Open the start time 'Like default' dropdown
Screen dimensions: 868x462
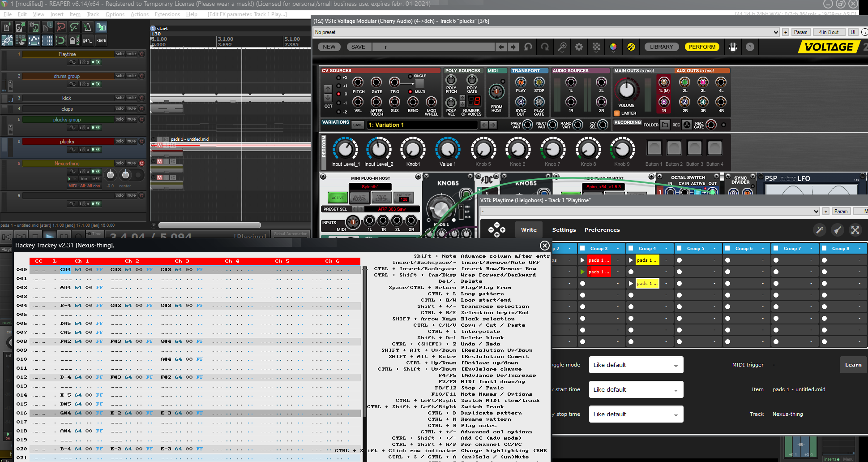[636, 389]
